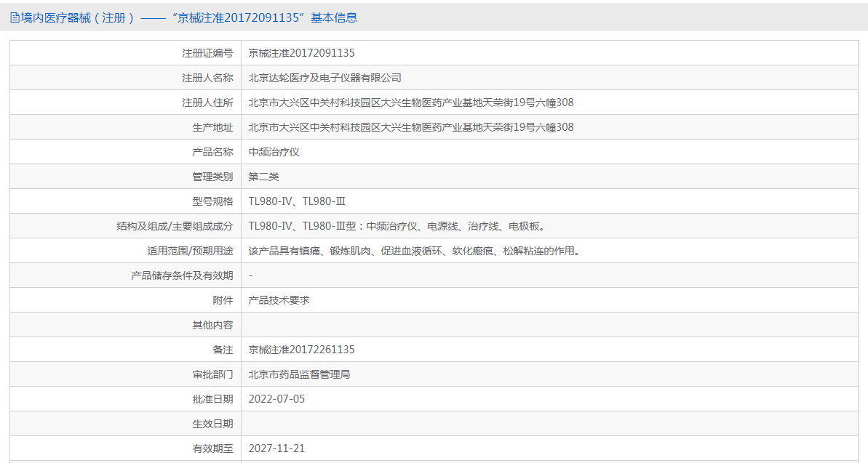This screenshot has width=868, height=463.
Task: Select model value TL980-IV、TL980-III
Action: (x=298, y=201)
